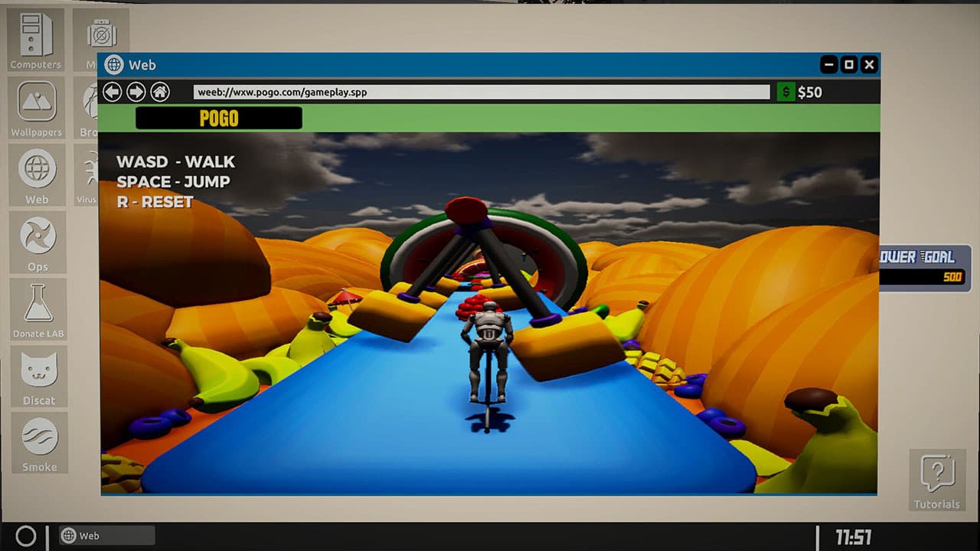The image size is (980, 551).
Task: Open the Ops fan icon
Action: pyautogui.click(x=38, y=242)
